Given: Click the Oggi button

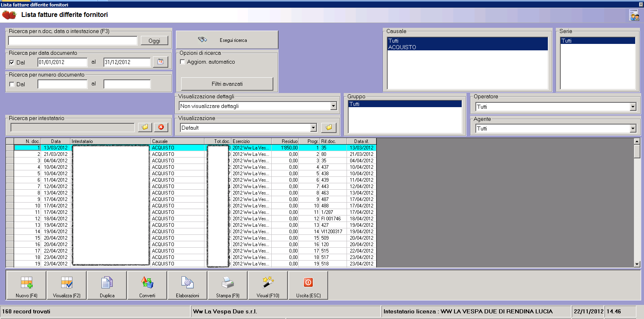Looking at the screenshot, I should [154, 41].
